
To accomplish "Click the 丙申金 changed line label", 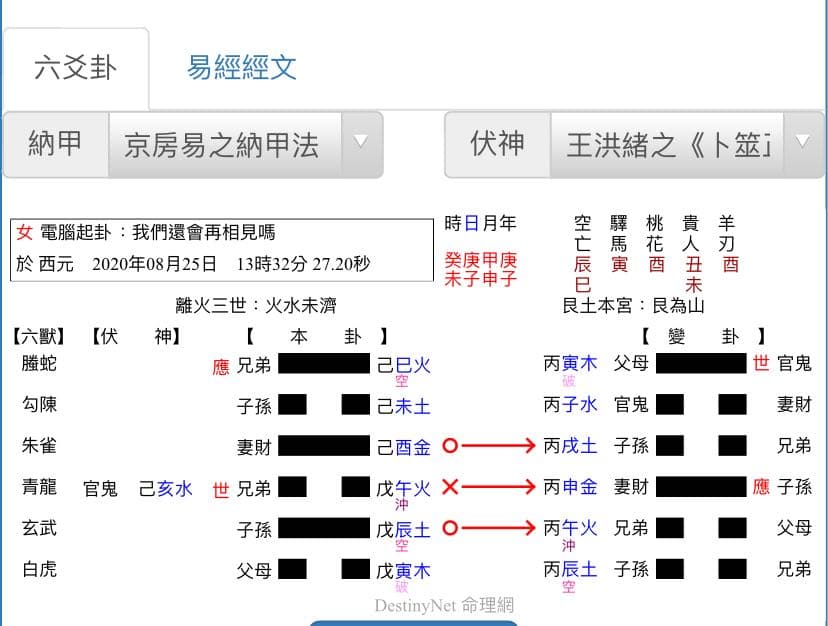I will (570, 487).
